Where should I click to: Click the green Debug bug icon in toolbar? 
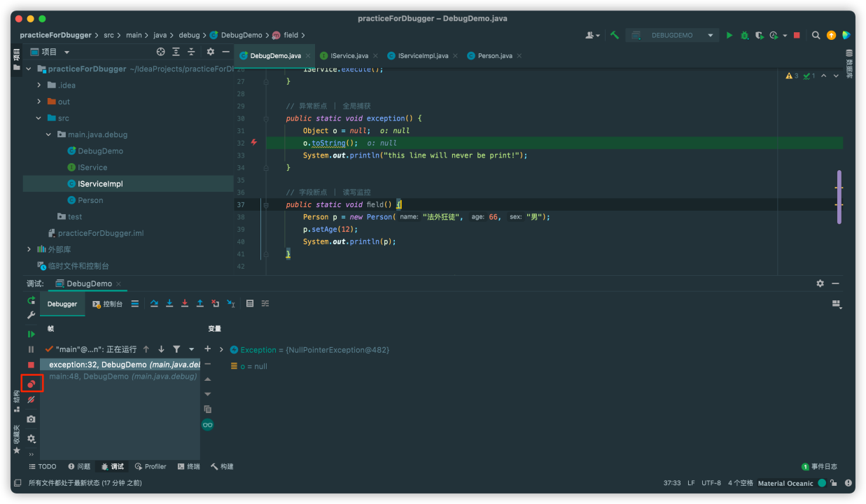(745, 35)
